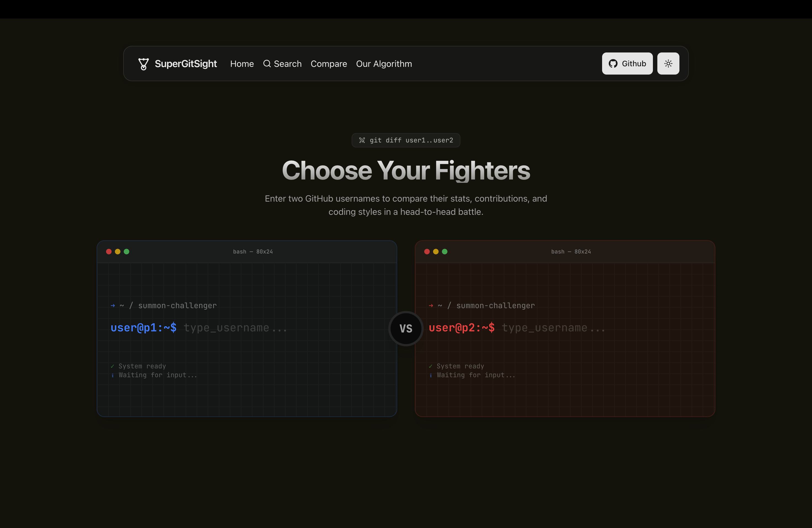Click the green dot on the left terminal
This screenshot has height=528, width=812.
point(126,251)
